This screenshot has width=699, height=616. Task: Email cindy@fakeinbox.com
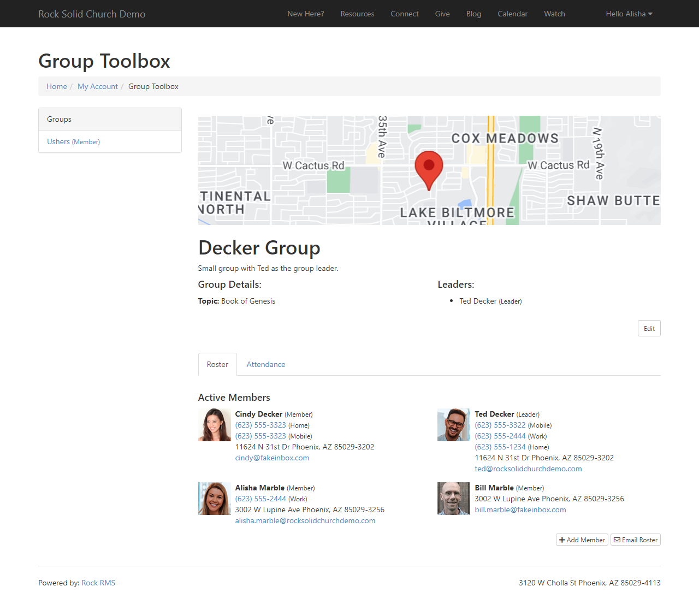click(x=272, y=458)
